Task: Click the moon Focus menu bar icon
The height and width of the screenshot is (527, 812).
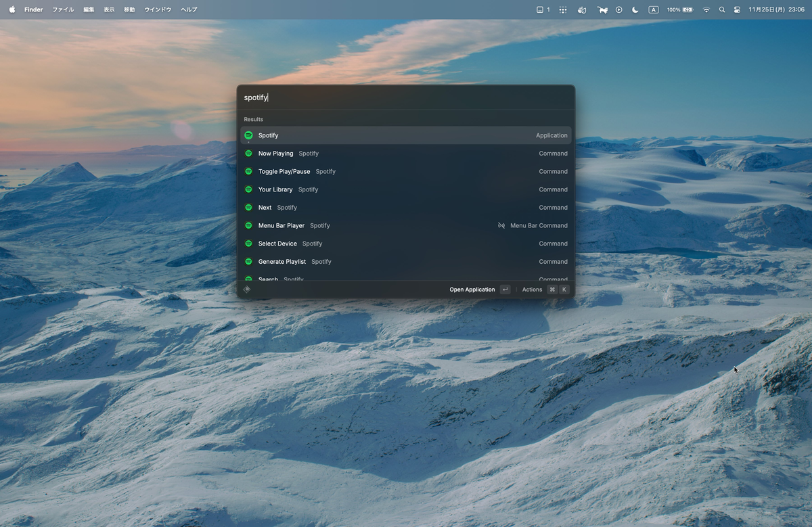Action: click(x=635, y=9)
